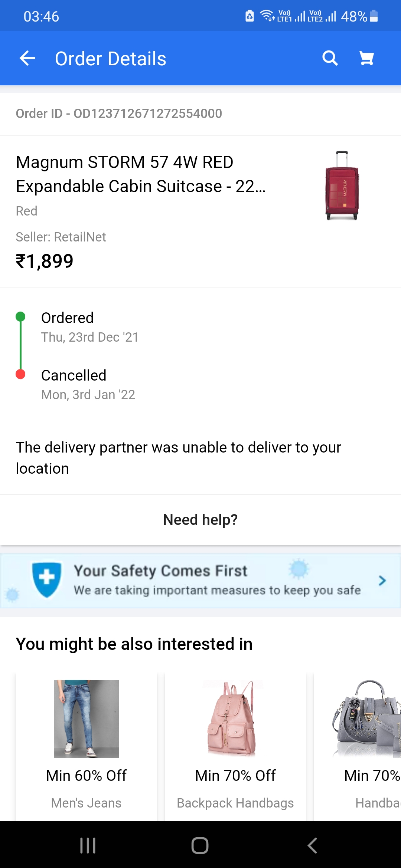Open Magnum STORM suitcase product title
The image size is (401, 868).
pos(141,174)
